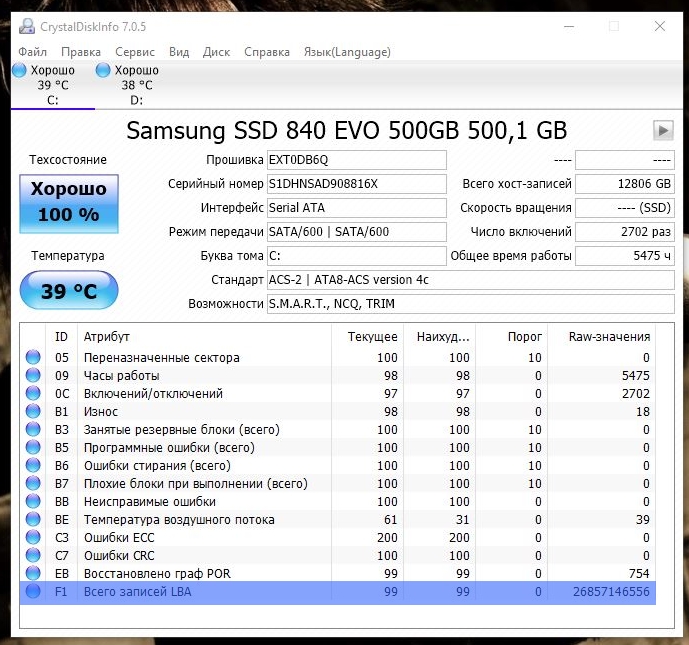The height and width of the screenshot is (645, 689).
Task: Select disk C: tab at 39 °C
Action: point(53,85)
